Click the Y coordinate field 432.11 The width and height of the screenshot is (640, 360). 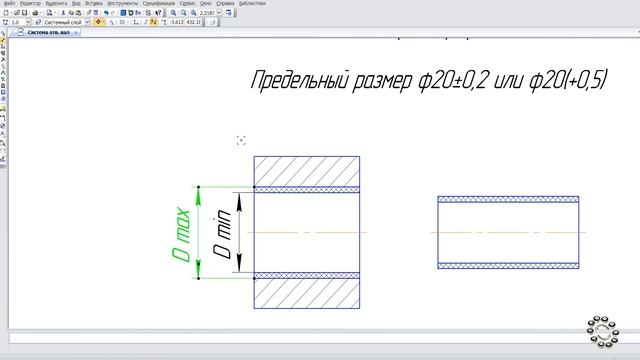click(193, 22)
